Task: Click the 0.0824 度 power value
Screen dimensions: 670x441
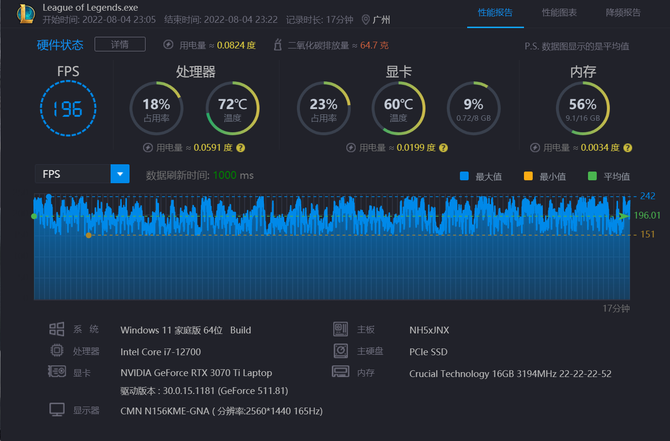Action: click(x=236, y=45)
